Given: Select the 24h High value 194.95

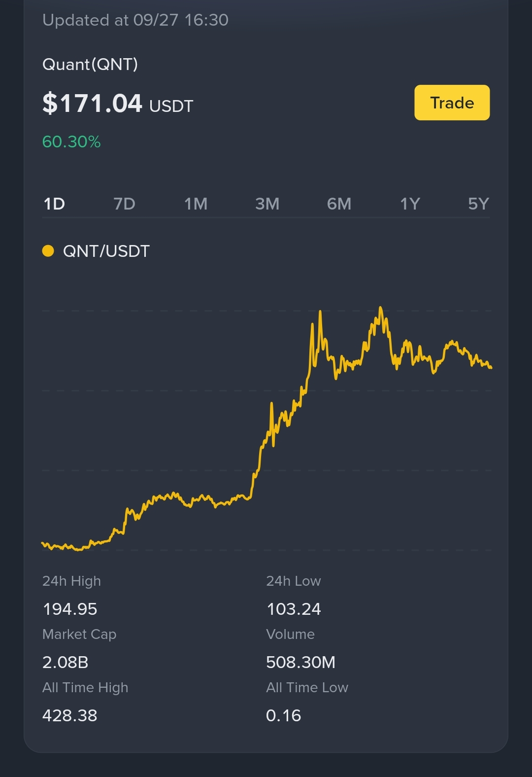Looking at the screenshot, I should pos(70,609).
